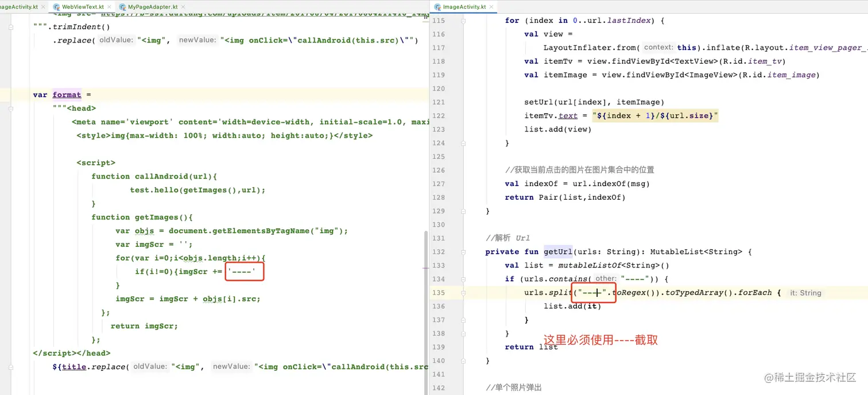Collapse the string block beside """<head>
This screenshot has width=868, height=395.
[x=10, y=108]
